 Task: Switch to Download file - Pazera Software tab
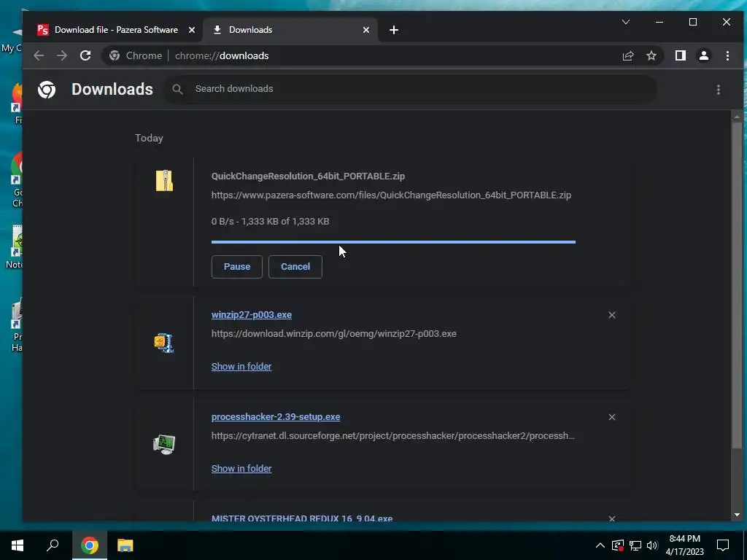[x=116, y=29]
